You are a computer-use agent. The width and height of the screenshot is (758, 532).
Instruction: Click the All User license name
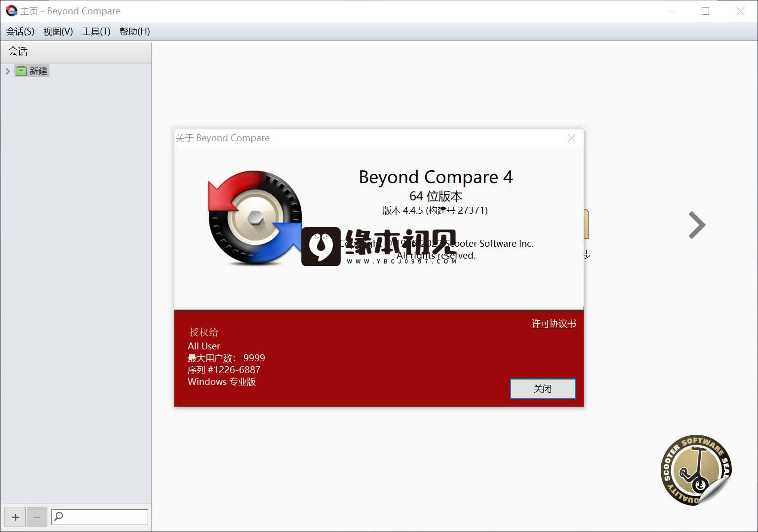click(204, 346)
